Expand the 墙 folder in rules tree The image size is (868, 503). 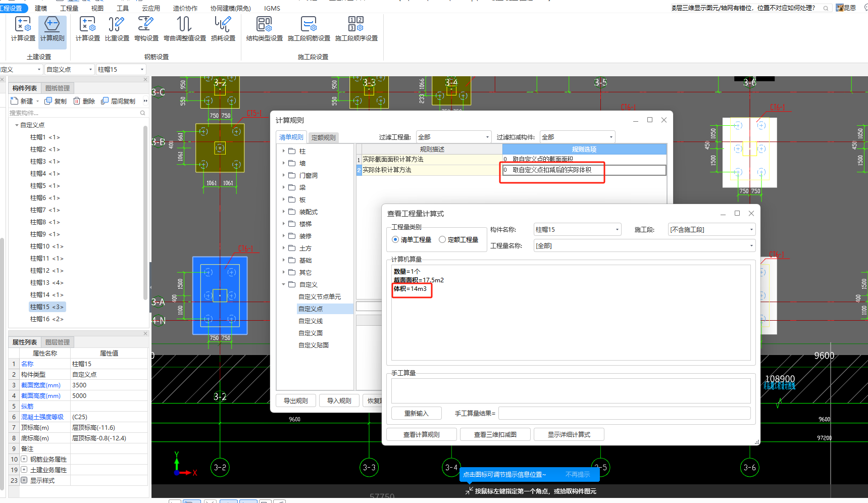[284, 163]
